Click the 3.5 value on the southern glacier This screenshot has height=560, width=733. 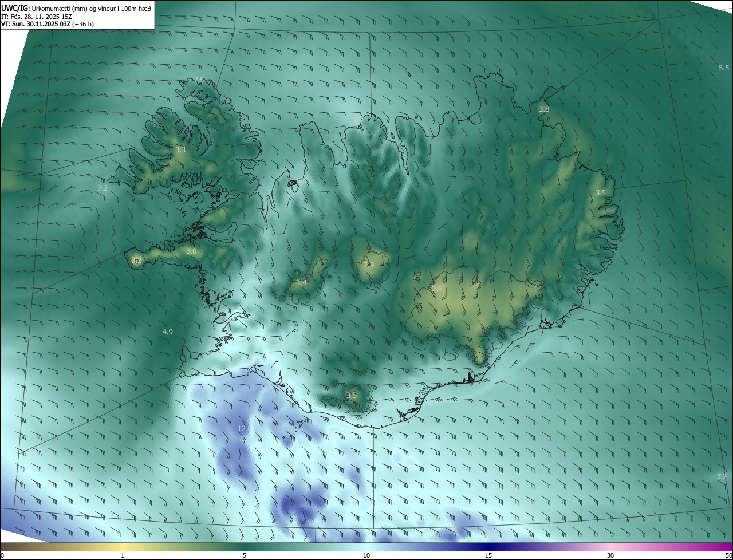tap(352, 395)
